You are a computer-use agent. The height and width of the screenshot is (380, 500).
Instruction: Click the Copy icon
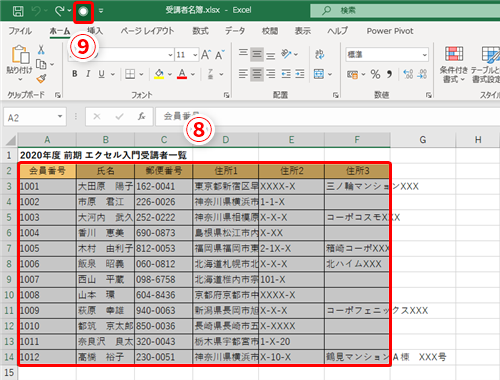(x=41, y=64)
